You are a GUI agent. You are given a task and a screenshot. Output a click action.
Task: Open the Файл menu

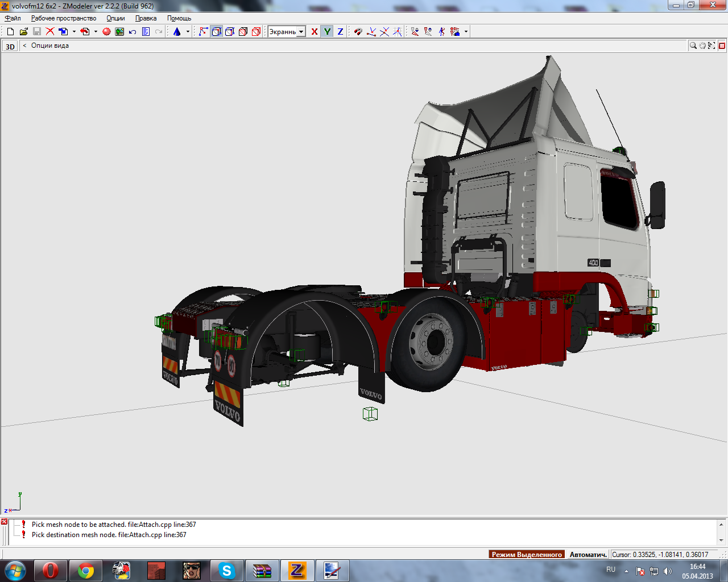pyautogui.click(x=13, y=18)
